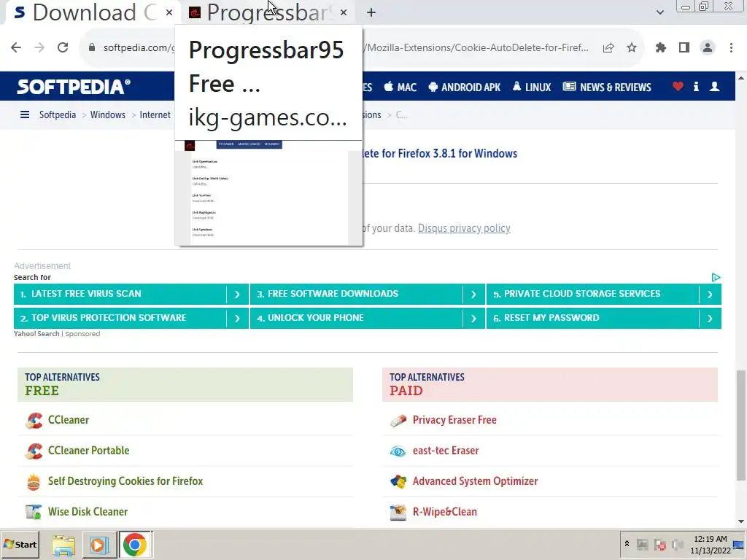Click the user account icon in Softpedia header
Screen dimensions: 747x560
click(715, 86)
